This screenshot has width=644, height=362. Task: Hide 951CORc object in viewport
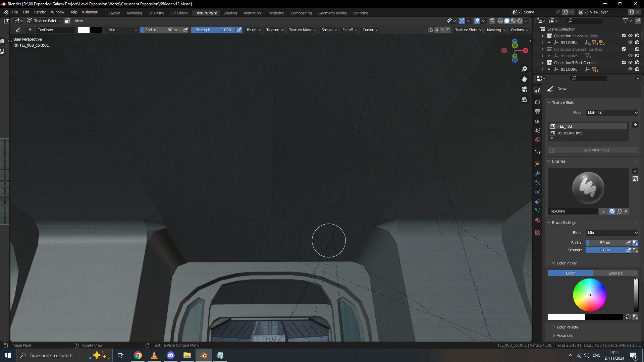pos(630,69)
